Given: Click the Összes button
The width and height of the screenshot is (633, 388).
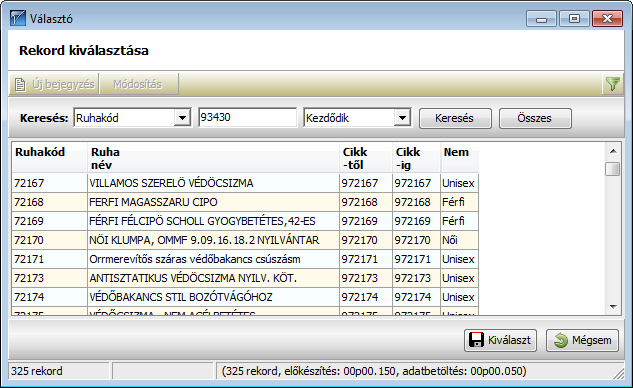Looking at the screenshot, I should click(x=535, y=118).
